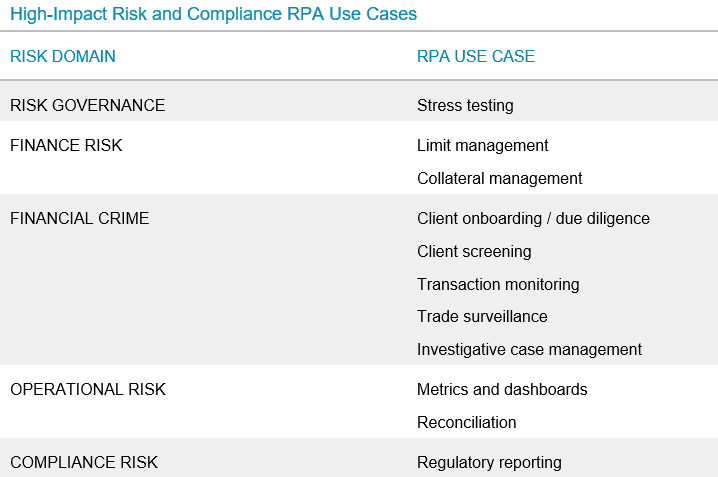Screen dimensions: 718x477
Task: Select the Transaction monitoring use case
Action: tap(498, 284)
